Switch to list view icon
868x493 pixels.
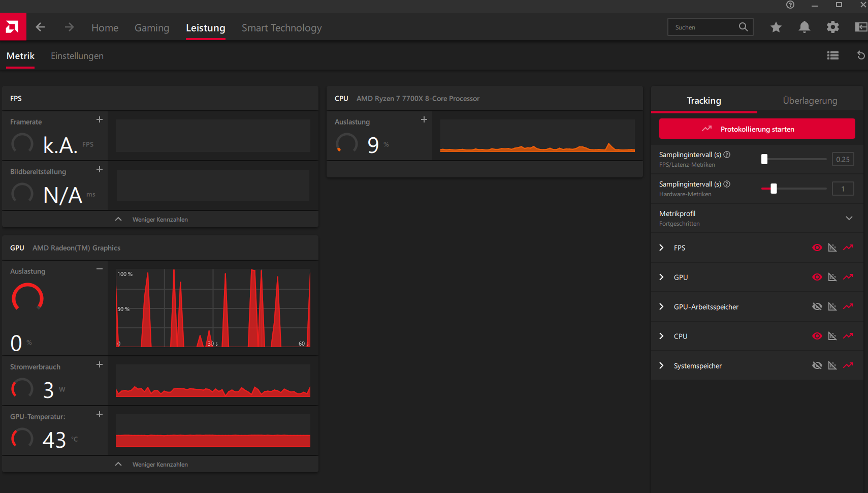tap(833, 55)
